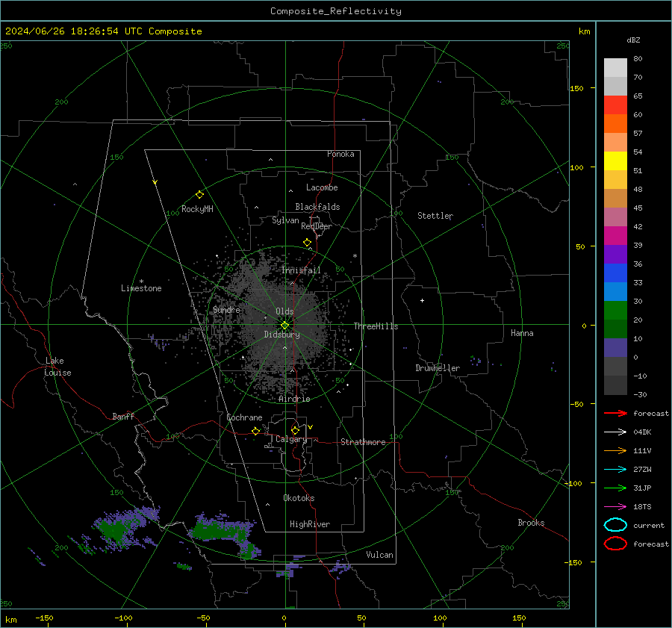Screen dimensions: 672x628
Task: Click the Vulcan label
Action: 380,555
